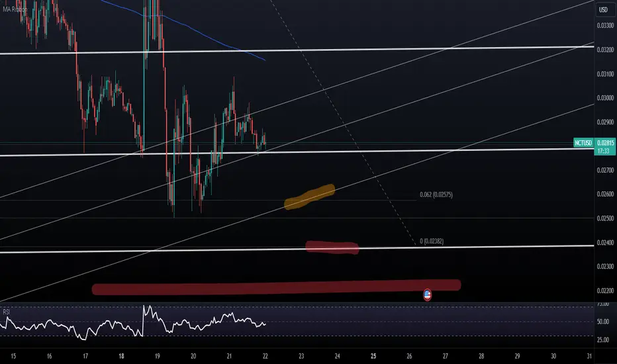Click the 0.02200 price scale label

click(605, 291)
